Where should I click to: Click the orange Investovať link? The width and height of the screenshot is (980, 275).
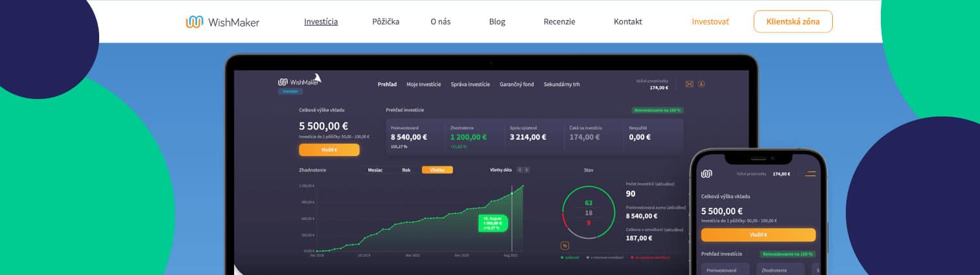(x=710, y=21)
